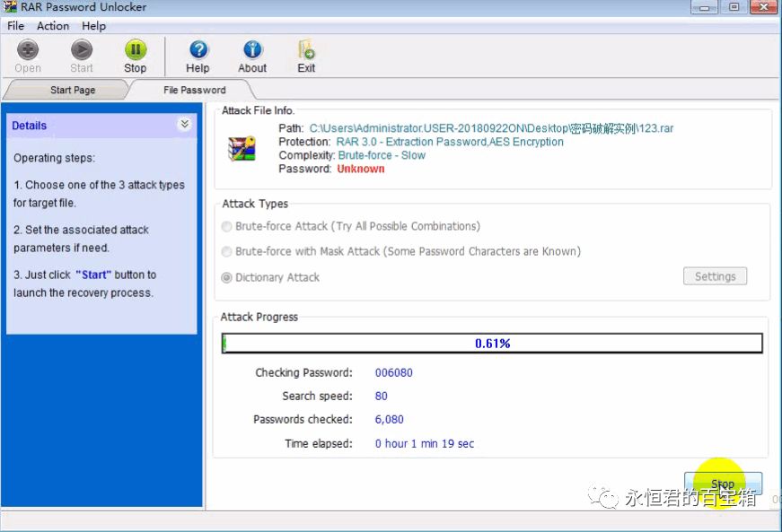Click the Stop button at bottom right

point(723,484)
